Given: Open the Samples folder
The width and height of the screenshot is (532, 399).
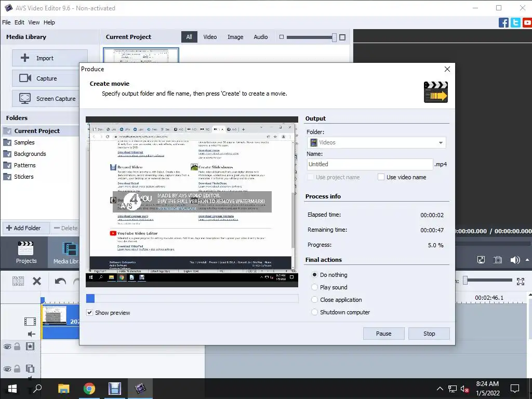Looking at the screenshot, I should (x=24, y=142).
